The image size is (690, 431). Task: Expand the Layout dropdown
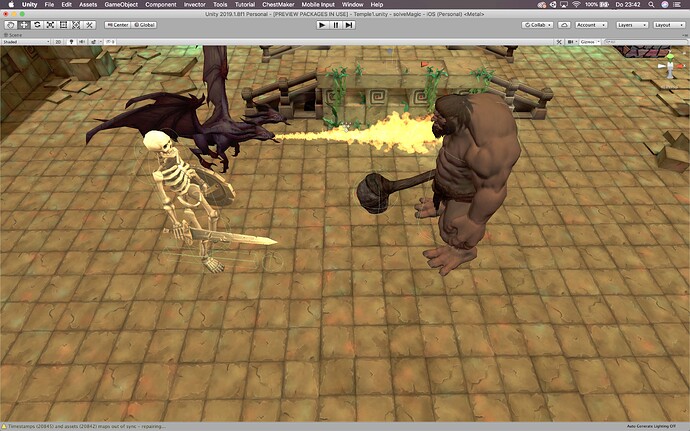click(x=668, y=24)
